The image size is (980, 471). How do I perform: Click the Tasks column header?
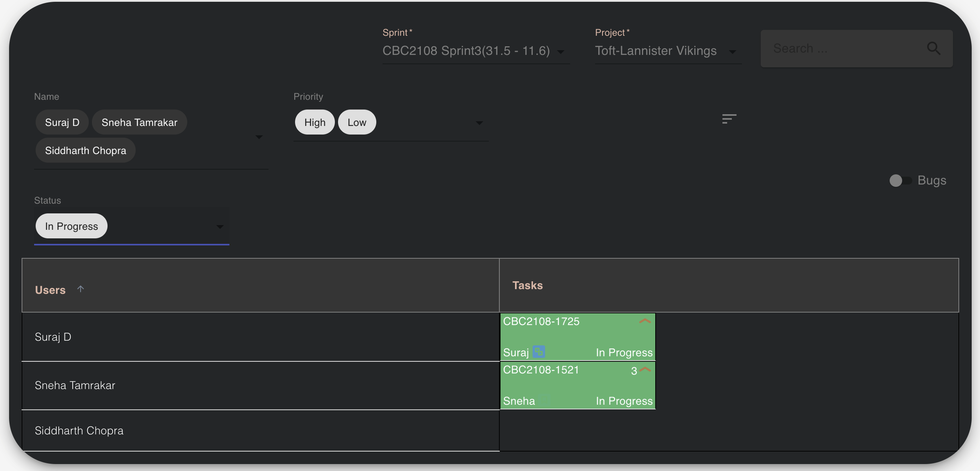[x=527, y=285]
